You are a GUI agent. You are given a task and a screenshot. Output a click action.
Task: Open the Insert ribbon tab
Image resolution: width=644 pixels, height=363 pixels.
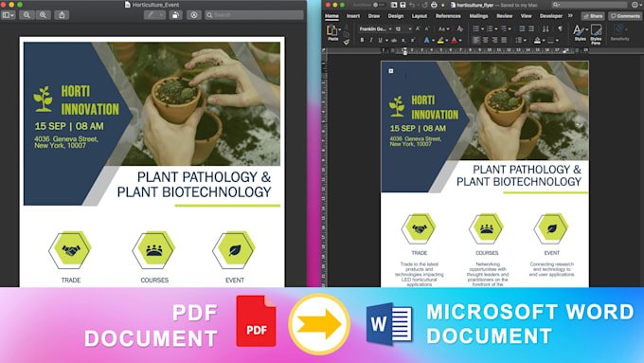[x=353, y=16]
